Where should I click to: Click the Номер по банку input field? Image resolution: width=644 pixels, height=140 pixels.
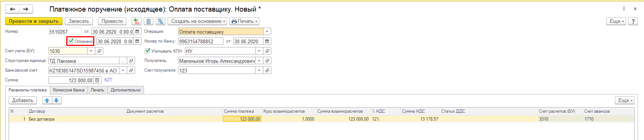(x=201, y=41)
